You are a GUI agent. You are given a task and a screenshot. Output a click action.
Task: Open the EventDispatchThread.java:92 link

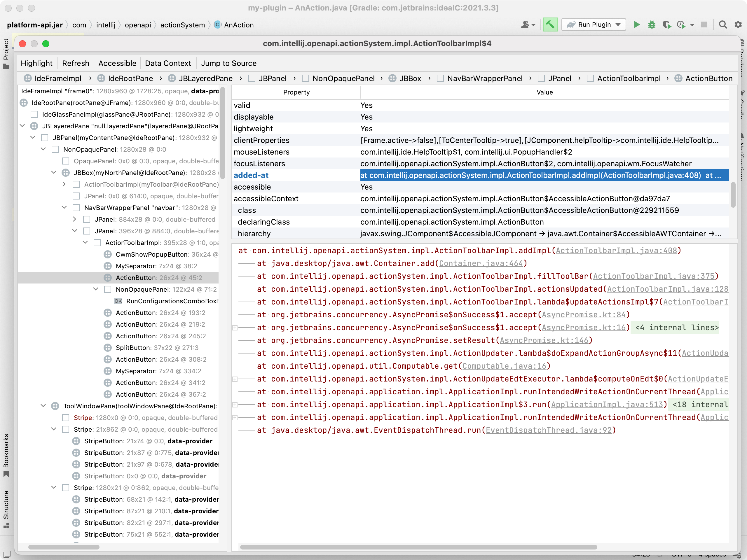coord(548,430)
